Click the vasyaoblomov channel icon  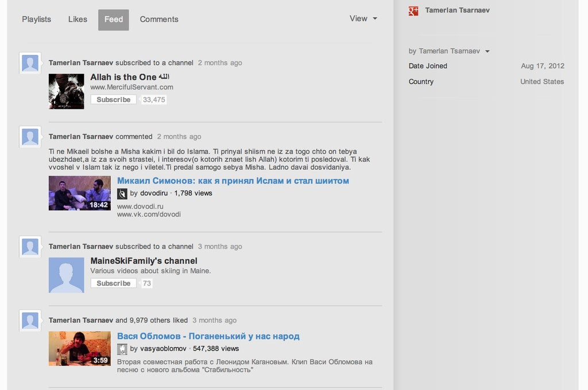[122, 349]
